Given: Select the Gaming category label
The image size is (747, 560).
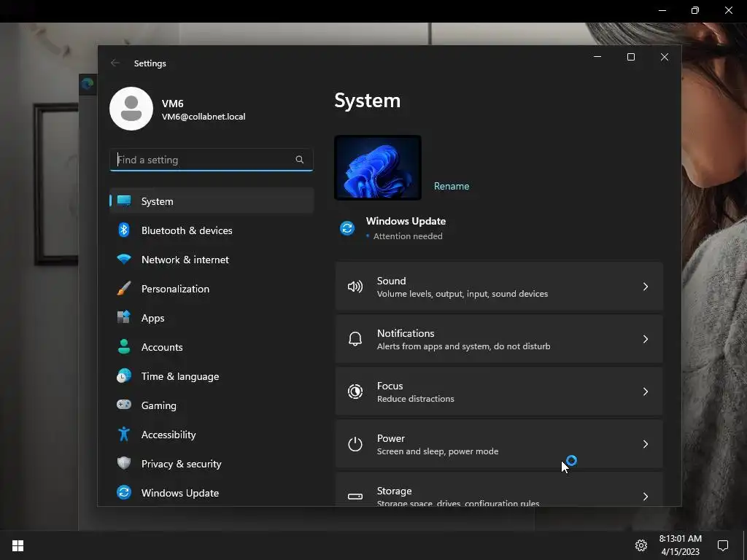Looking at the screenshot, I should pos(158,405).
